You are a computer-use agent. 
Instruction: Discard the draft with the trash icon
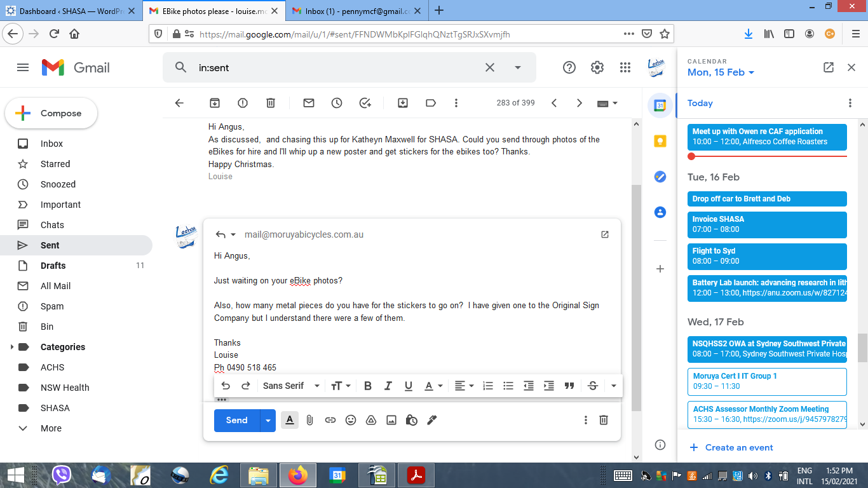click(x=604, y=420)
